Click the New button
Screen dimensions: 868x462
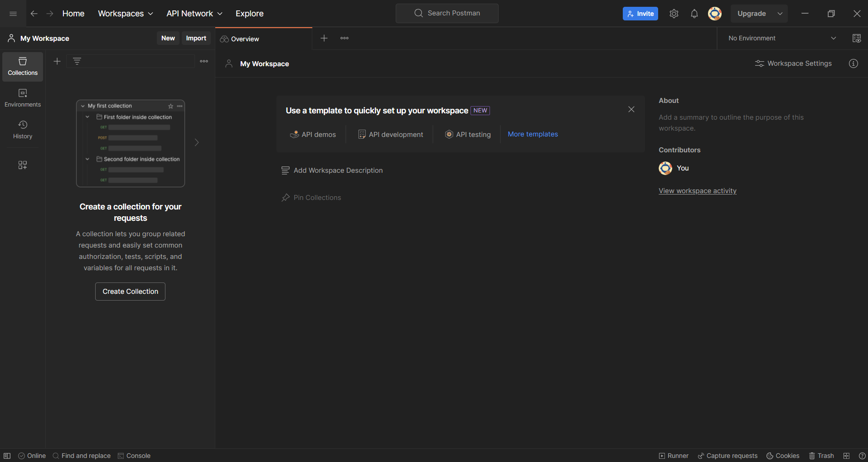click(x=168, y=38)
